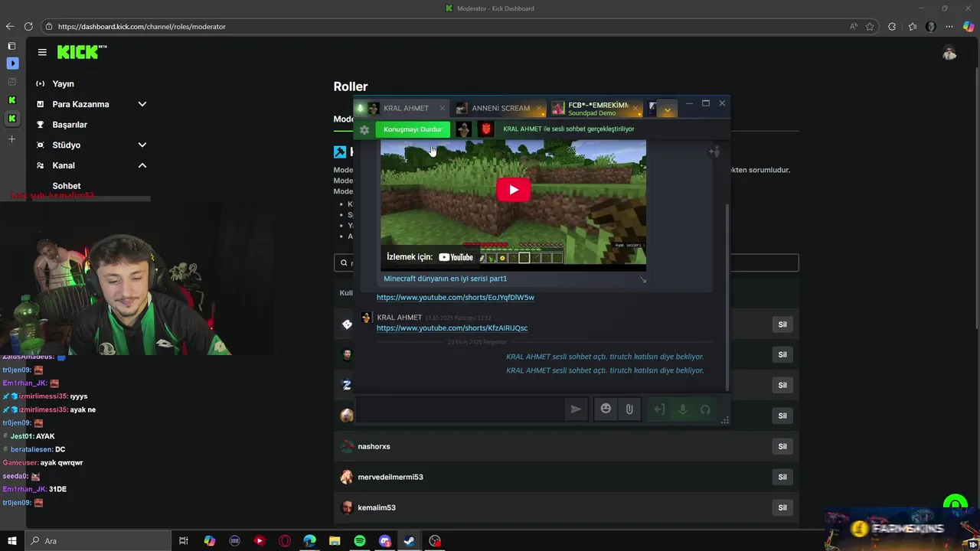Open the browser Copilot icon

(x=969, y=26)
